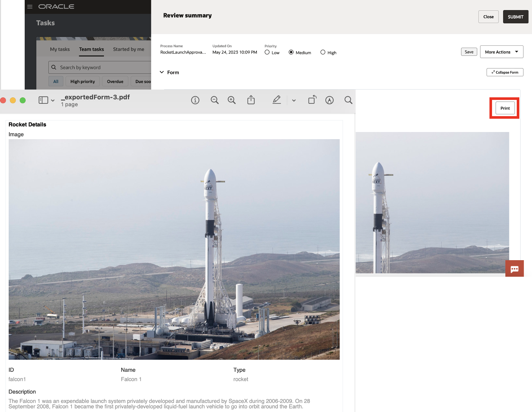Open the red chat feedback widget
The height and width of the screenshot is (412, 532).
[x=514, y=269]
